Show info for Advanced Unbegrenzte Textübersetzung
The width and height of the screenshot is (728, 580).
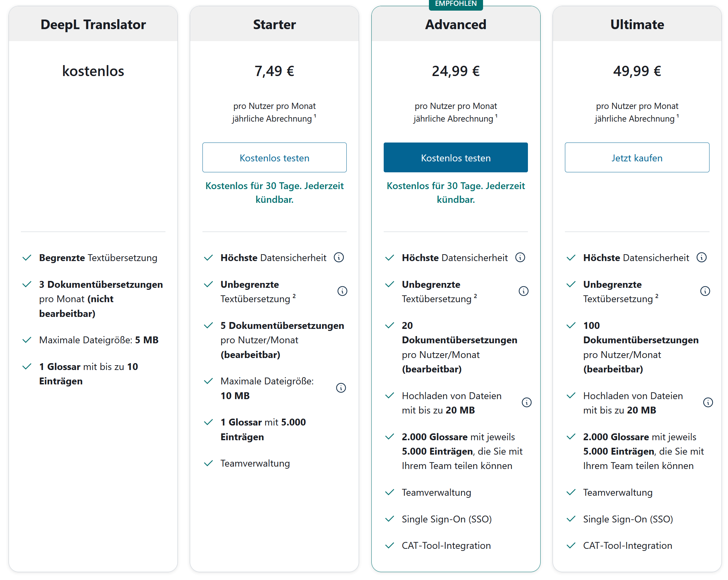[x=523, y=291]
